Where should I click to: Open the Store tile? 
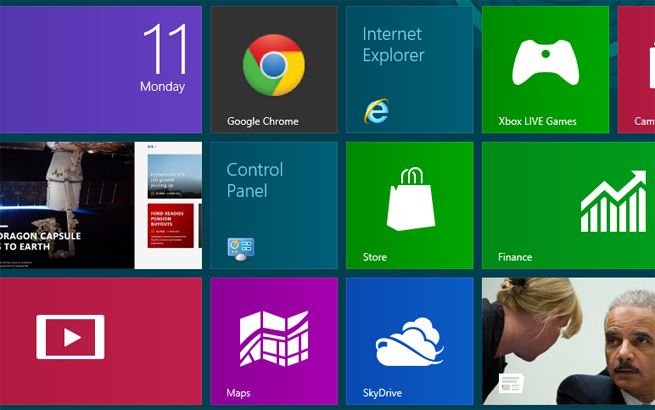pos(410,205)
